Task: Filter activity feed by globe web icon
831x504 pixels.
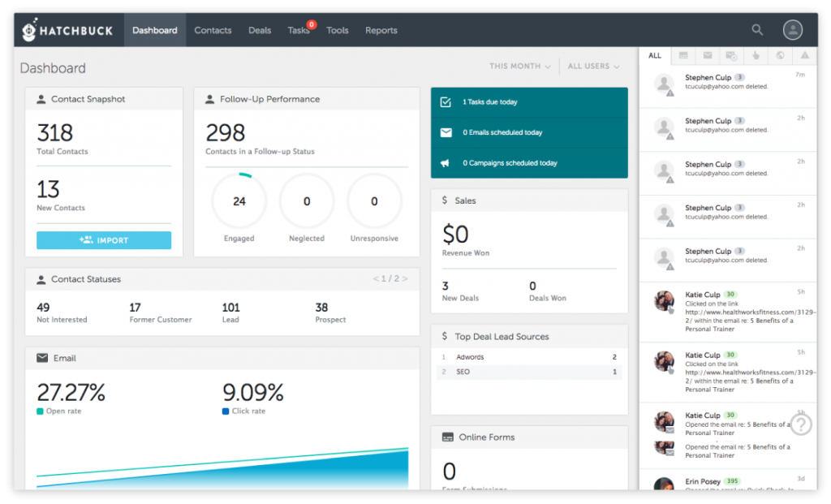Action: 780,56
